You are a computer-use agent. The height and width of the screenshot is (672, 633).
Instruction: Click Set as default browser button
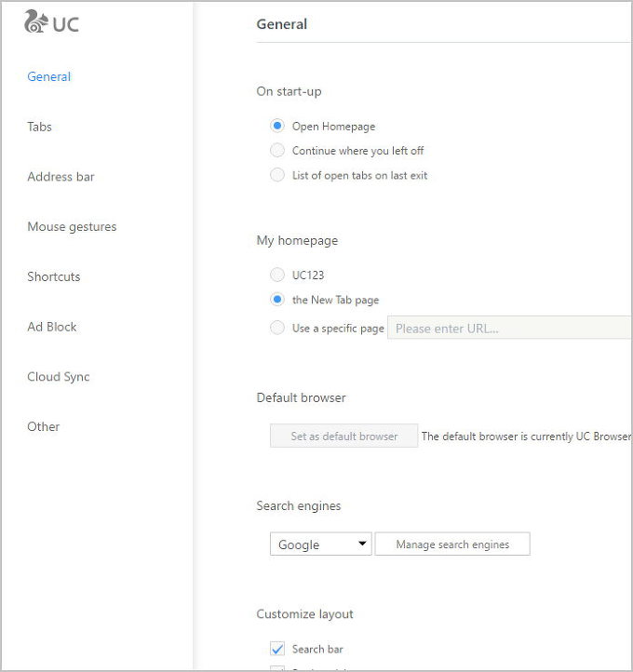[x=343, y=436]
